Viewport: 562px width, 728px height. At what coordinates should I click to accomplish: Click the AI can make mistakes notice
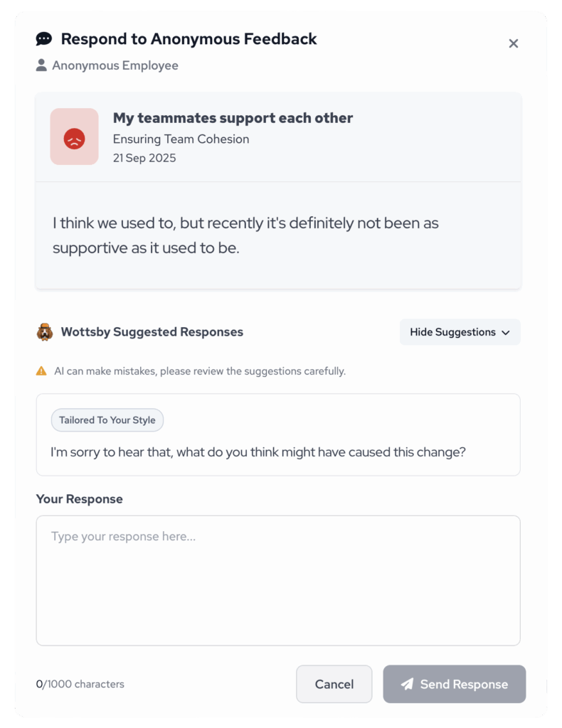point(199,371)
